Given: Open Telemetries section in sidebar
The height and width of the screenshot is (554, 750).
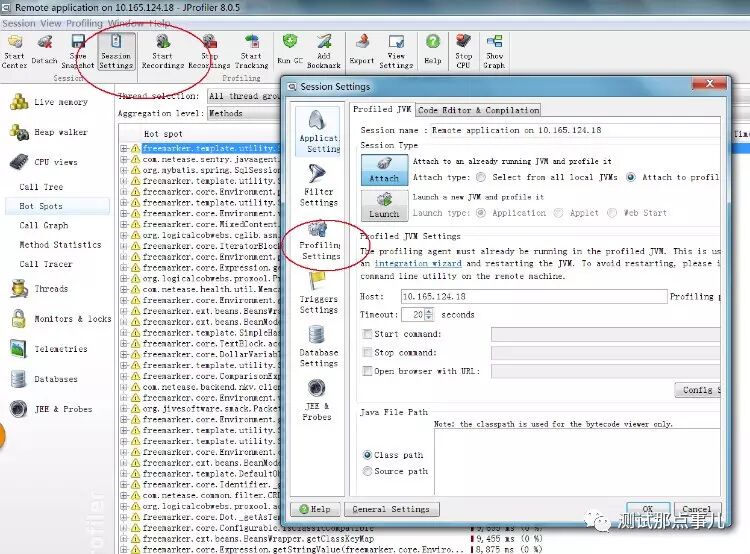Looking at the screenshot, I should coord(49,349).
